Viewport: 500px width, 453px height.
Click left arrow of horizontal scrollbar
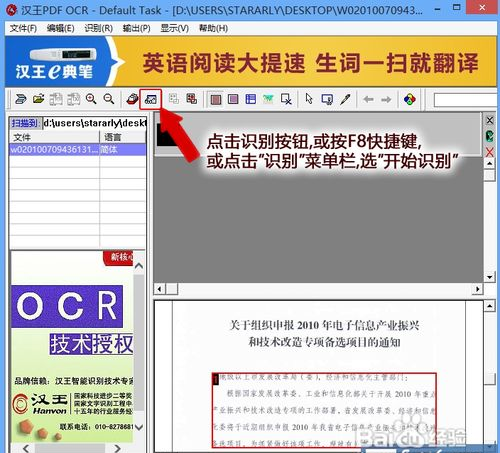(x=160, y=289)
